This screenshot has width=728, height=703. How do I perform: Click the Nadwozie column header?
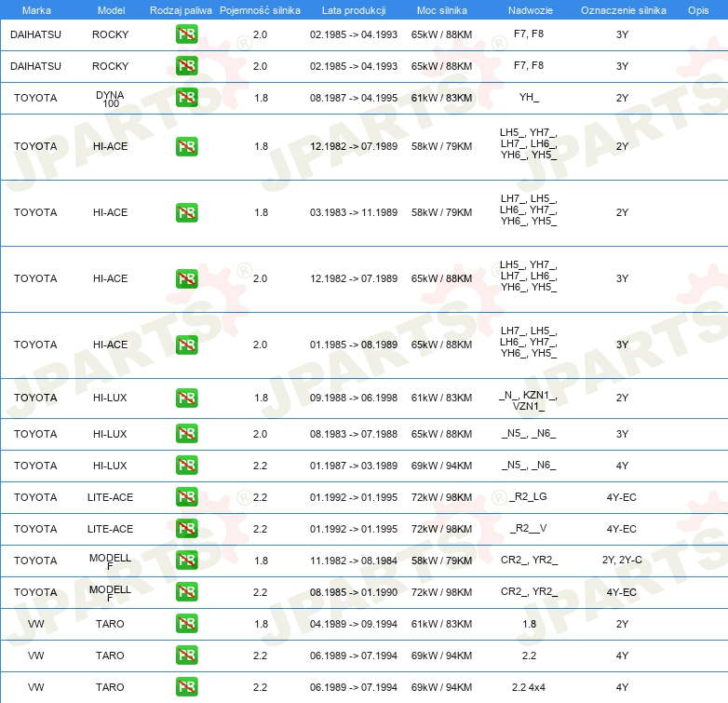[531, 10]
